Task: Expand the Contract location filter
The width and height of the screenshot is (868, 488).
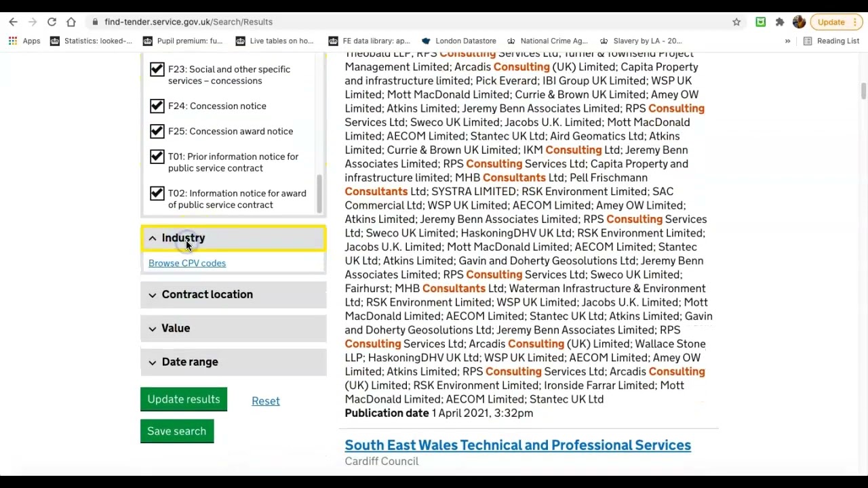Action: click(233, 294)
